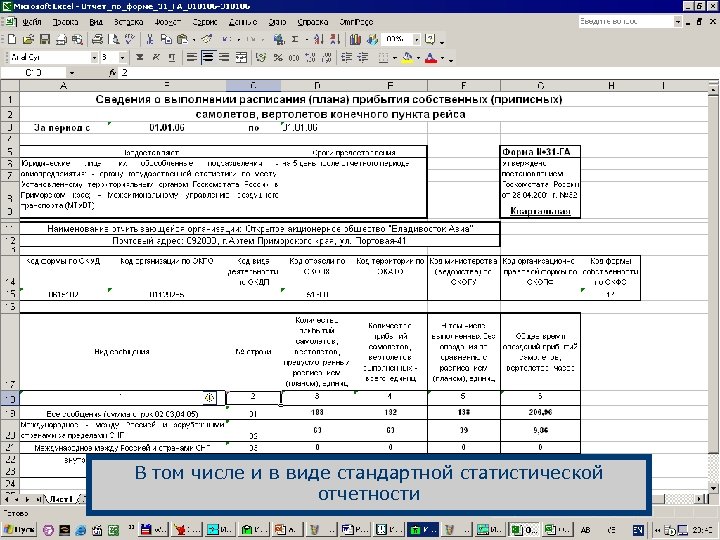720x540 pixels.
Task: Open the Сервис menu
Action: pyautogui.click(x=205, y=22)
